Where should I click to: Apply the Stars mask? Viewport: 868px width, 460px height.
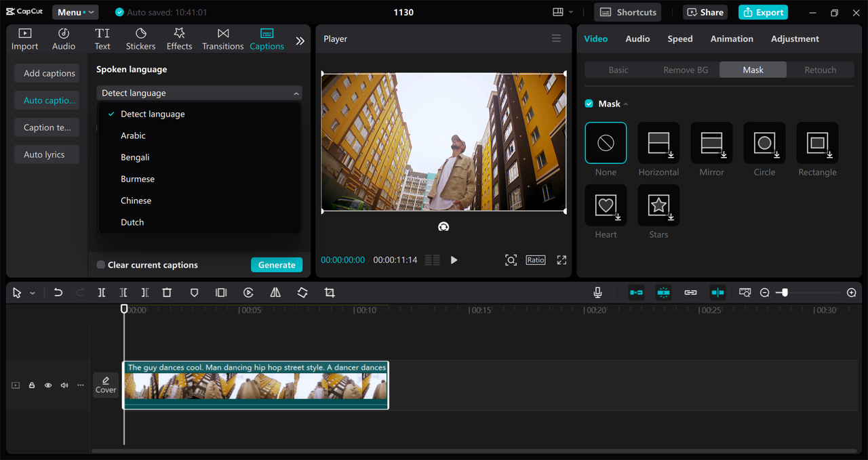pos(658,205)
